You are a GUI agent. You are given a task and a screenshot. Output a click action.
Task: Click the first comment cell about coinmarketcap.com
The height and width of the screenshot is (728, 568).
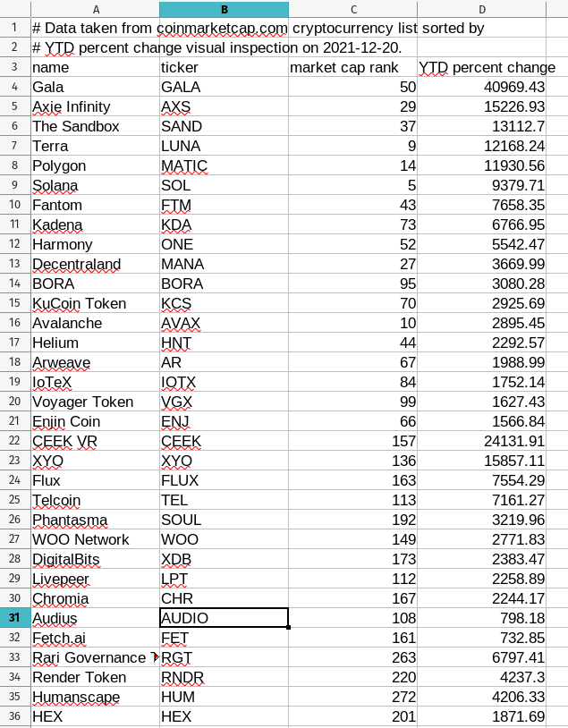click(95, 28)
